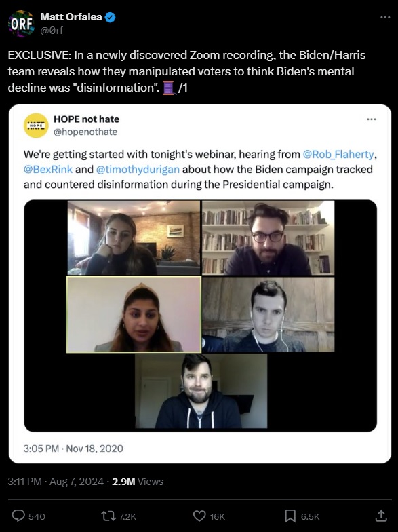Viewport: 398px width, 532px height.
Task: Click the @0rf handle
Action: (x=52, y=31)
